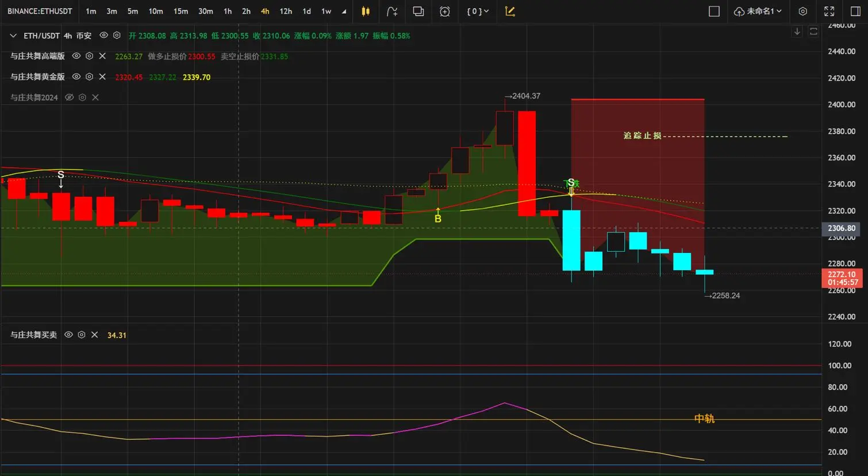Hide the 与庄共舞高端版 indicator
Screen dimensions: 868x476
(x=76, y=56)
